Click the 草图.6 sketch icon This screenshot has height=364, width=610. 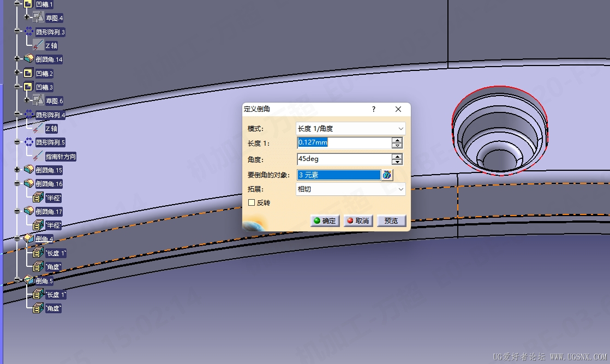click(38, 100)
